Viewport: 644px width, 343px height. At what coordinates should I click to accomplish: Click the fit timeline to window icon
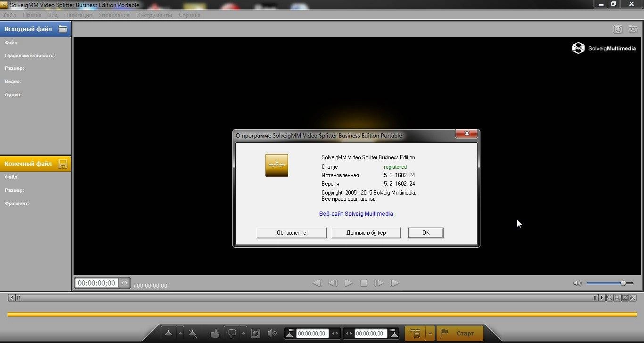pyautogui.click(x=625, y=298)
